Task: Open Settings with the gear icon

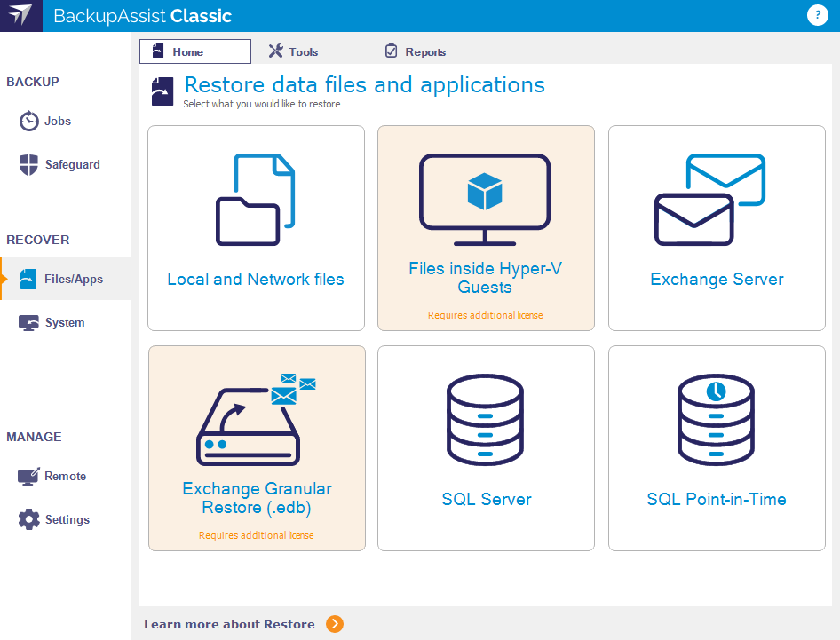Action: coord(67,520)
